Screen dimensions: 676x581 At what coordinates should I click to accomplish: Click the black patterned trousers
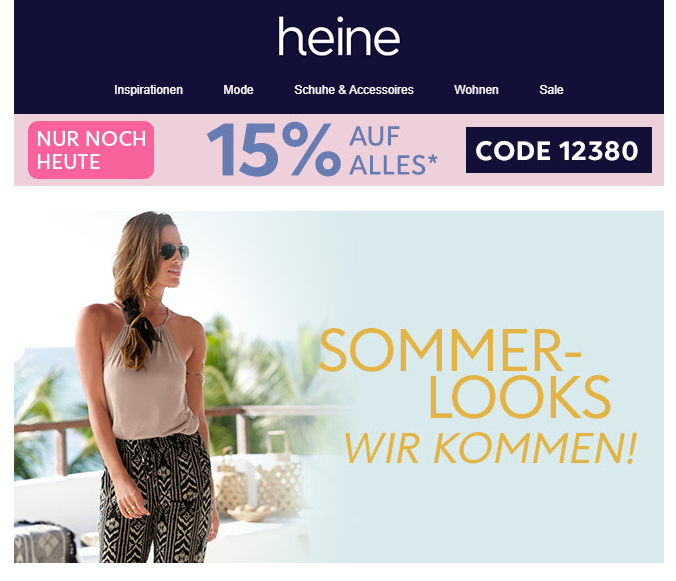click(x=156, y=500)
